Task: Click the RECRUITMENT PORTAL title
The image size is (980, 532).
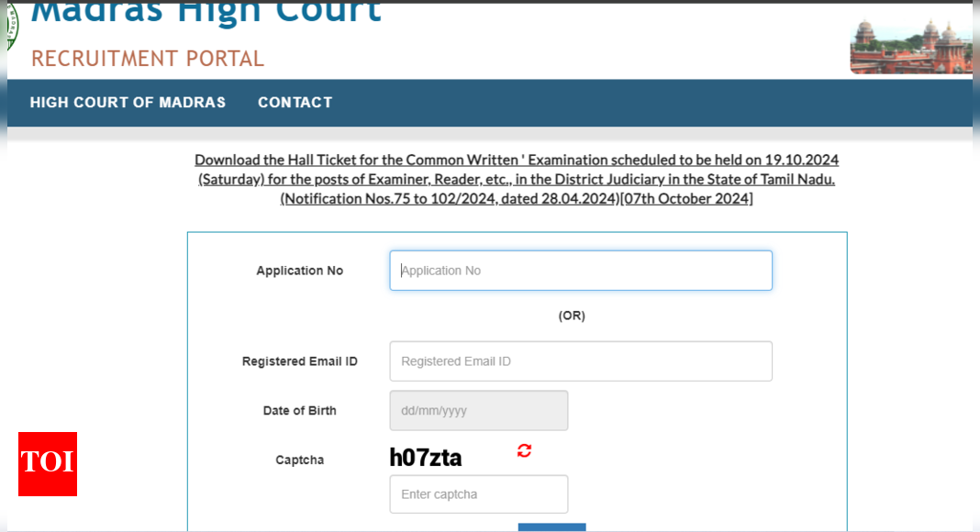Action: tap(147, 58)
